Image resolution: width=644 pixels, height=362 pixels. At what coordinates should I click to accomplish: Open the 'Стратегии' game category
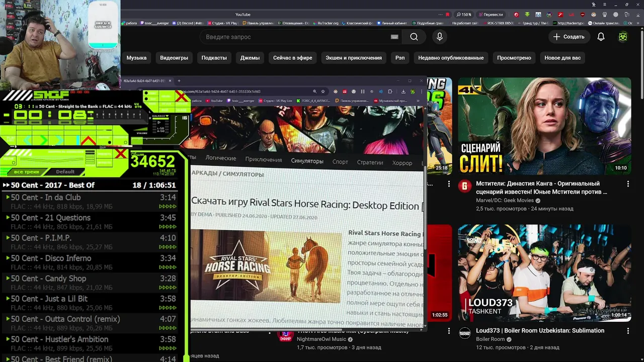pos(370,162)
